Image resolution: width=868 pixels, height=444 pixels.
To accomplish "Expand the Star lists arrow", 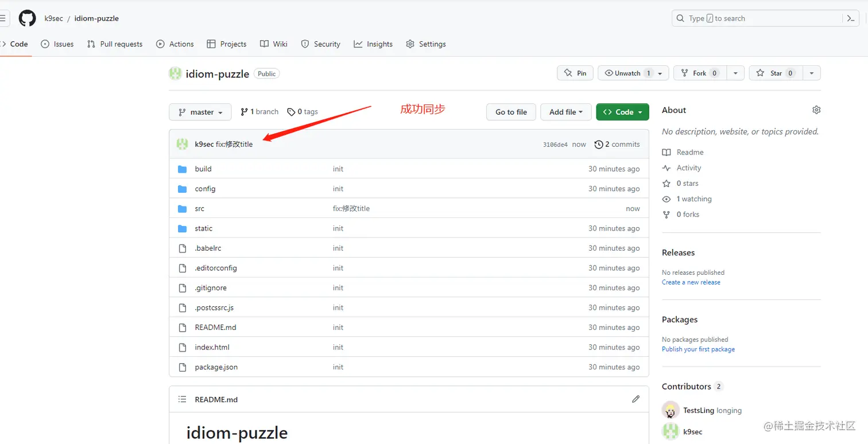I will point(811,73).
